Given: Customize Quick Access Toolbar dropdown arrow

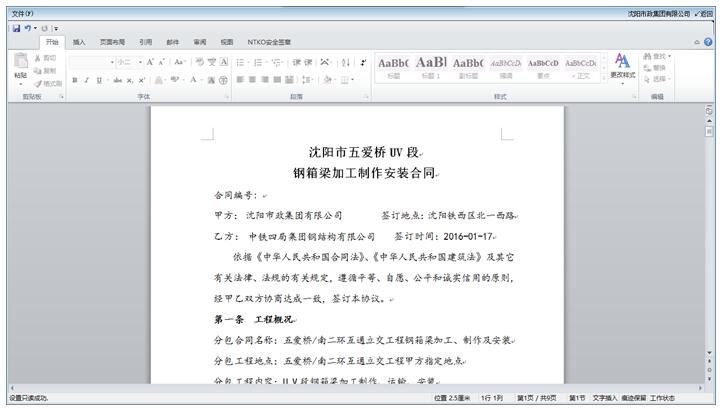Looking at the screenshot, I should pyautogui.click(x=56, y=29).
